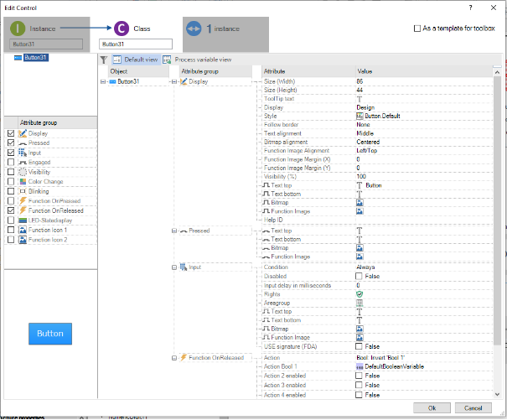The width and height of the screenshot is (507, 420).
Task: Click the green Instance circle icon
Action: [x=18, y=29]
